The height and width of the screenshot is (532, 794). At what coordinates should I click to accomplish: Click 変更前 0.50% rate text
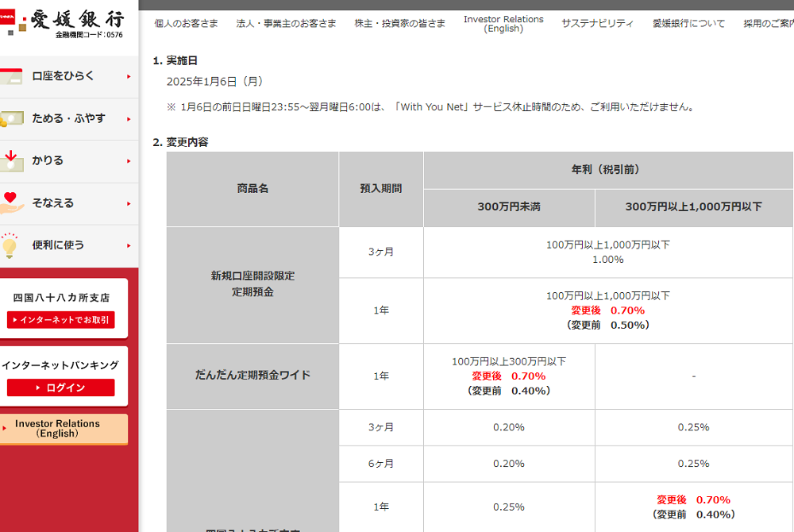(x=608, y=325)
